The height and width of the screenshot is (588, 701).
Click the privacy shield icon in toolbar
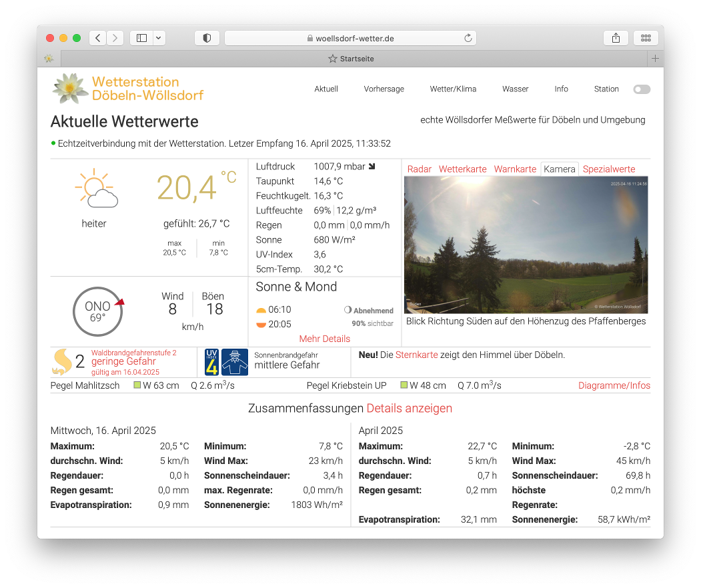207,38
